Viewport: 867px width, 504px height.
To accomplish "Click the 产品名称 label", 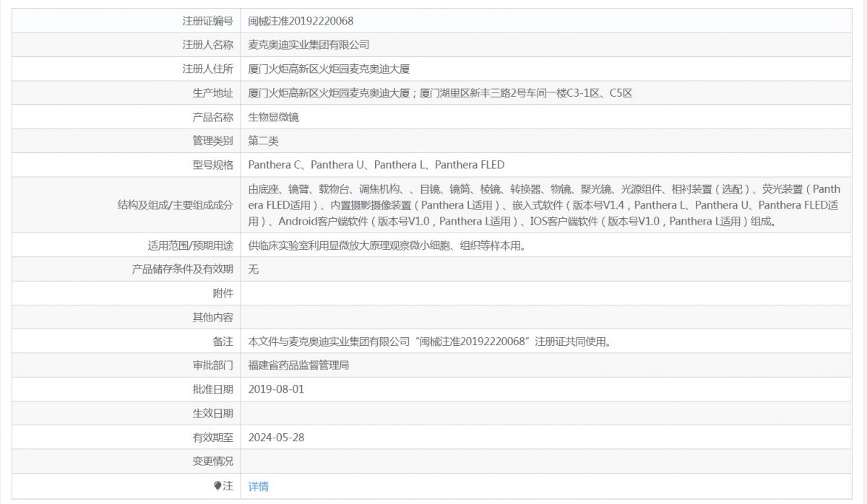I will coord(212,117).
